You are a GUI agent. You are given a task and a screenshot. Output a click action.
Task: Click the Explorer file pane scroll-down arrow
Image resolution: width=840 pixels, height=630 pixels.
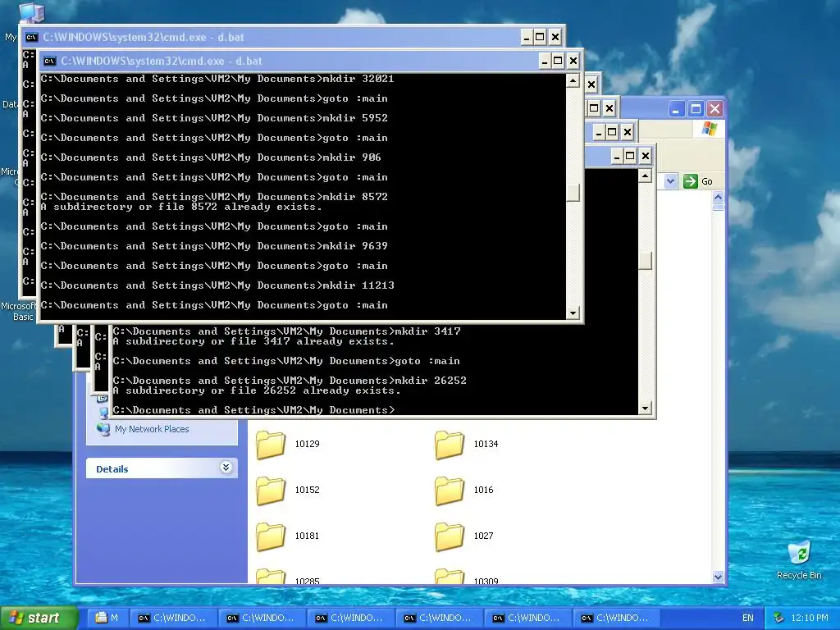(x=718, y=577)
